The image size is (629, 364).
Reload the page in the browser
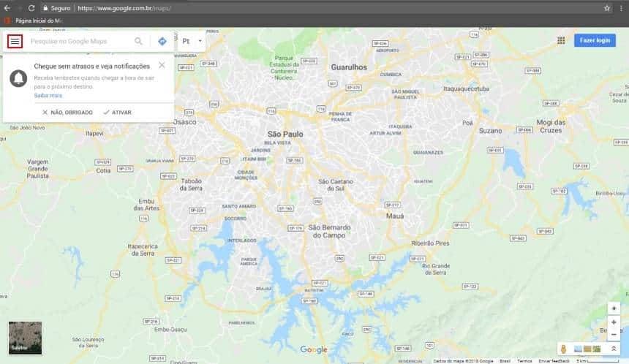(31, 8)
